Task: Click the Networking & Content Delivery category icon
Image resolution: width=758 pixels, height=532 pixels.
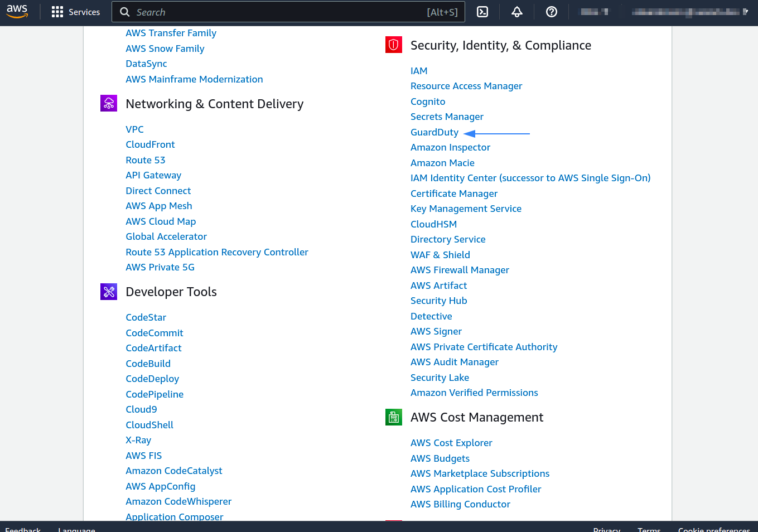Action: (109, 103)
